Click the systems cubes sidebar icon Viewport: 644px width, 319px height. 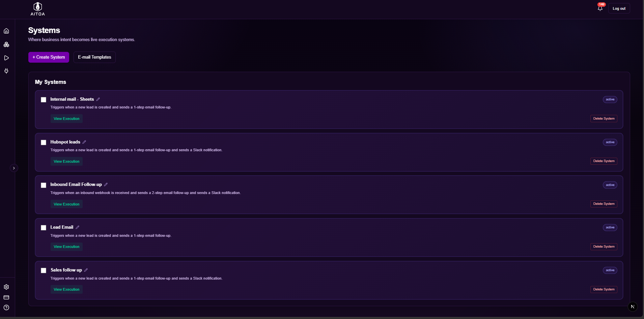[6, 44]
